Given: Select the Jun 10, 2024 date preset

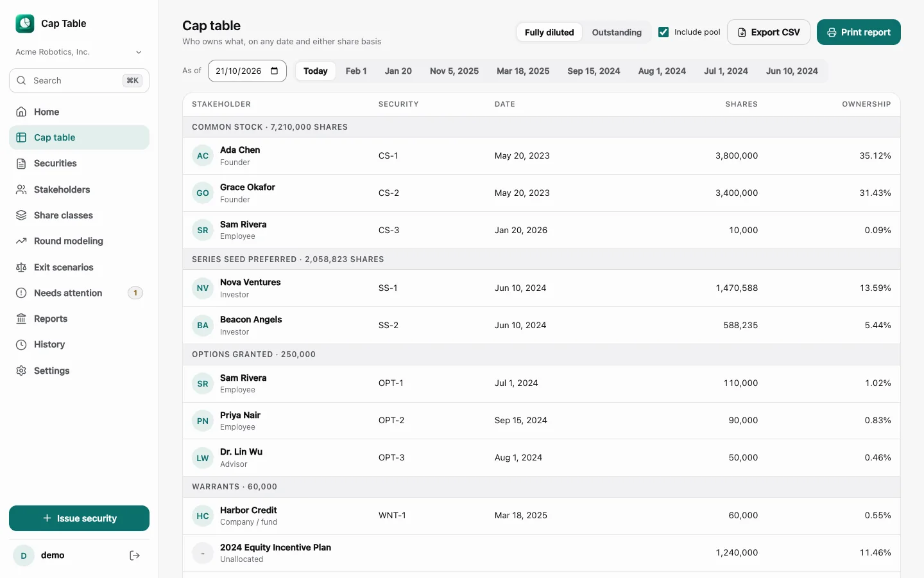Looking at the screenshot, I should [x=792, y=71].
